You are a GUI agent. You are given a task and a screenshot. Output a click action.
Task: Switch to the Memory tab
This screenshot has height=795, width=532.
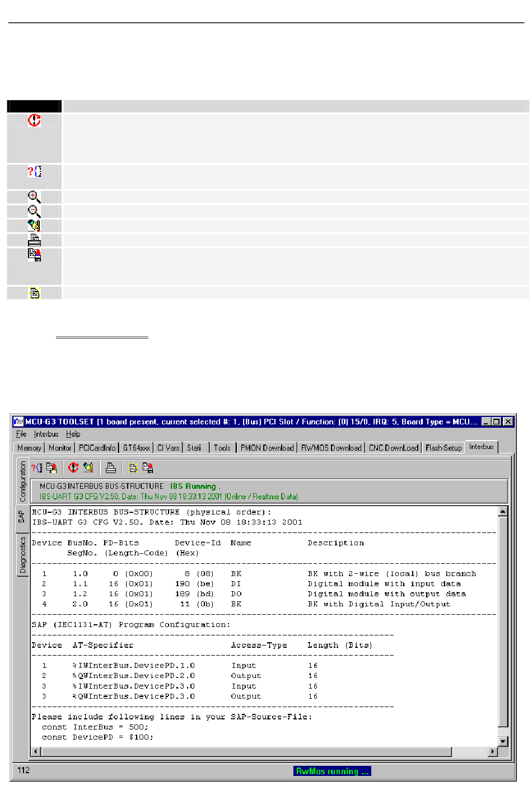coord(29,448)
